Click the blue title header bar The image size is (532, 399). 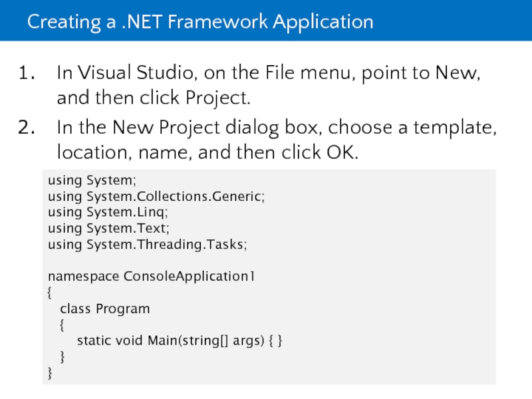[x=452, y=21]
